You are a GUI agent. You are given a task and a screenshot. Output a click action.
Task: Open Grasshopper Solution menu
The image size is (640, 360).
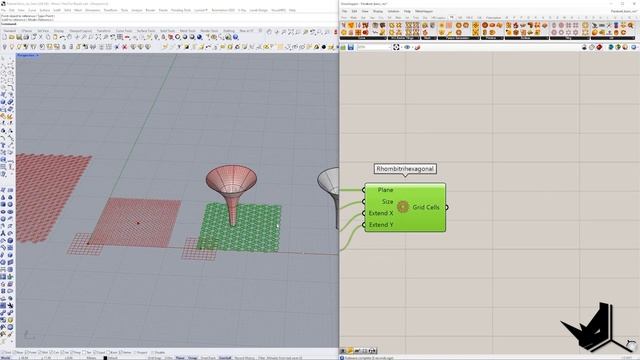tap(393, 11)
